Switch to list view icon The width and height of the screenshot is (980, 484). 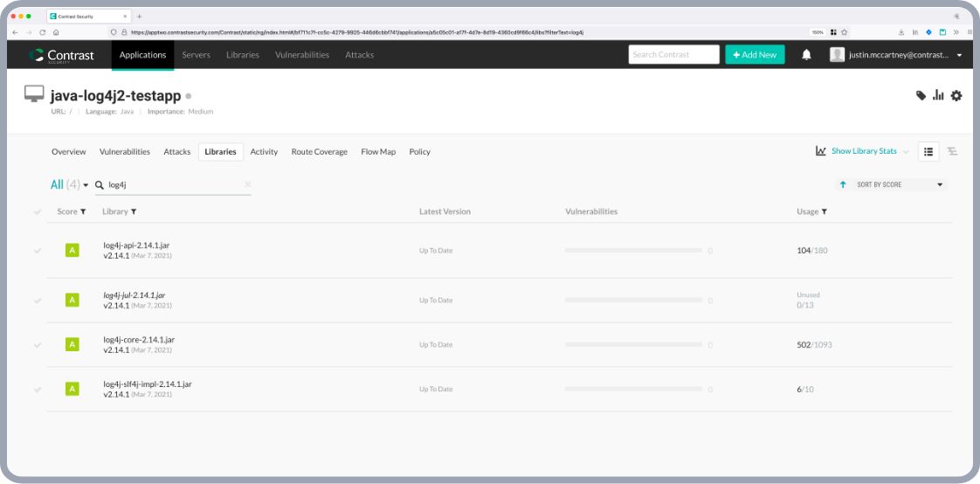928,151
